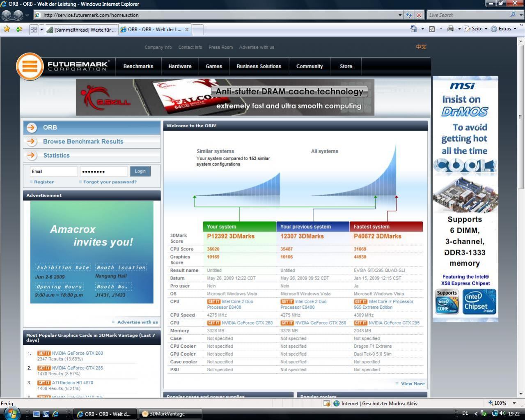
Task: Expand the Home button dropdown arrow
Action: click(422, 29)
